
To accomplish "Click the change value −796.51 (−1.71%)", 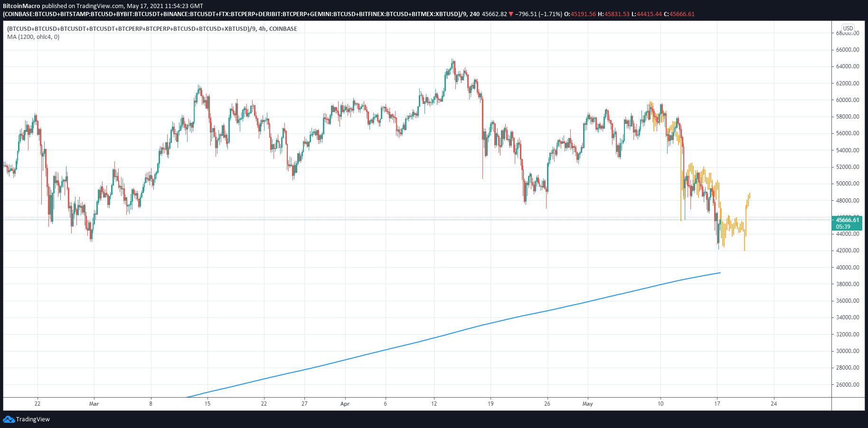I will [538, 14].
